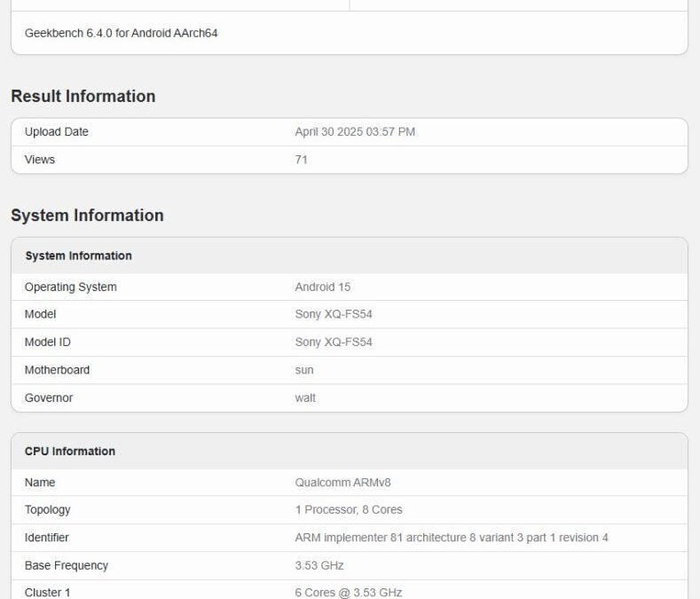Select the ARM implementer identifier value
This screenshot has width=700, height=599.
coord(451,538)
